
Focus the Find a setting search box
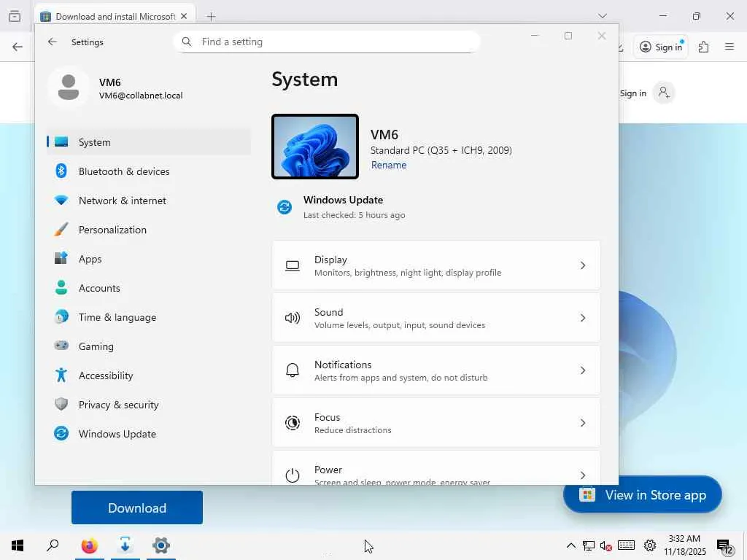[327, 42]
